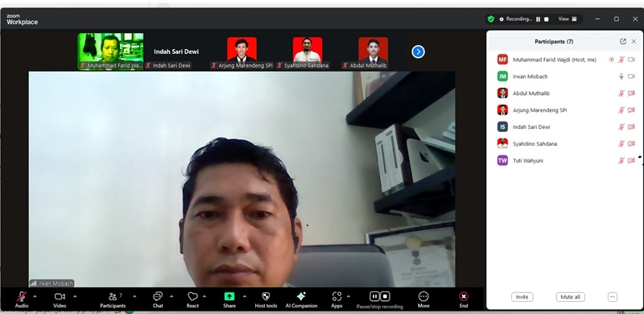Toggle Abdul Muthalib's muted microphone icon
This screenshot has height=314, width=644.
tap(621, 93)
